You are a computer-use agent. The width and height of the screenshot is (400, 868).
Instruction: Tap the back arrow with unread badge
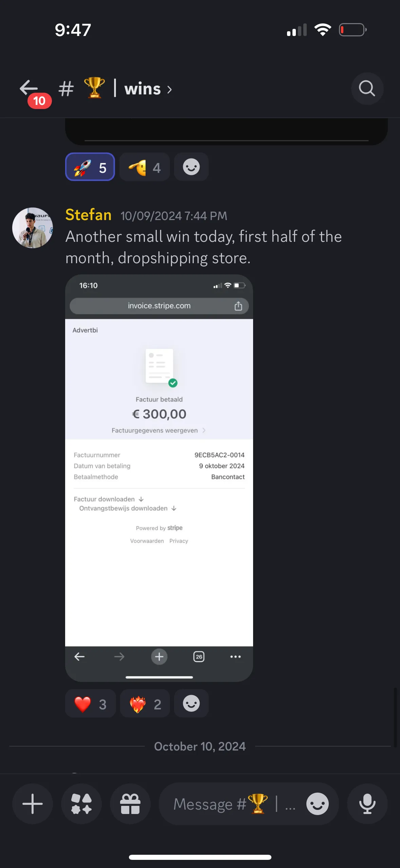30,89
